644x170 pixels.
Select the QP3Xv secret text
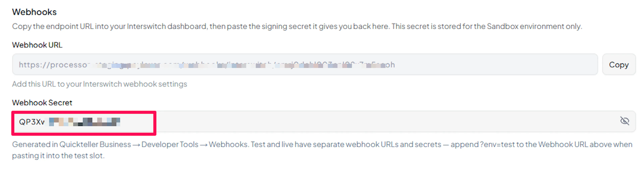[x=32, y=122]
